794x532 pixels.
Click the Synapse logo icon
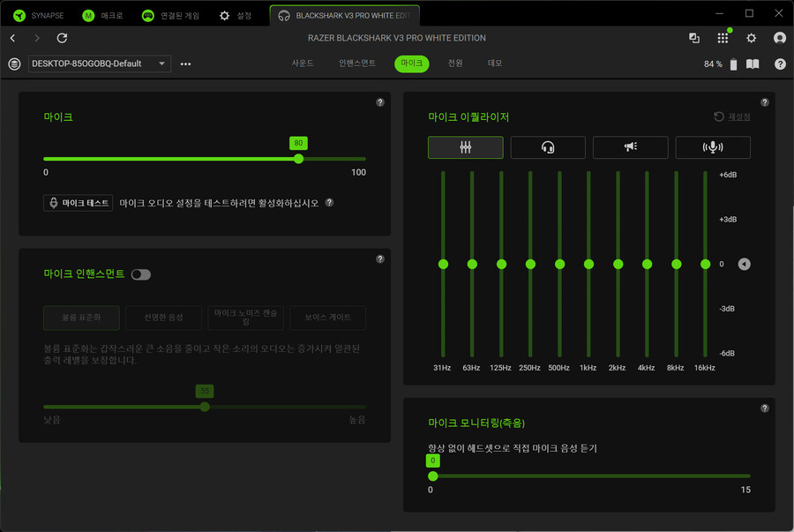pos(19,16)
